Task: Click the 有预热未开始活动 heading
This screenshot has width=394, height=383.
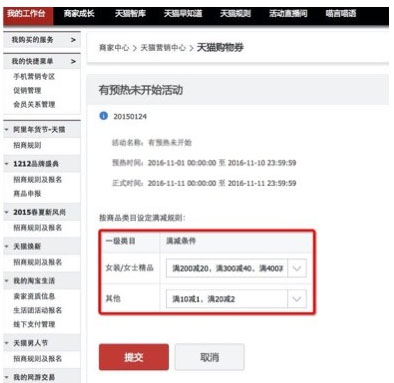Action: point(141,90)
